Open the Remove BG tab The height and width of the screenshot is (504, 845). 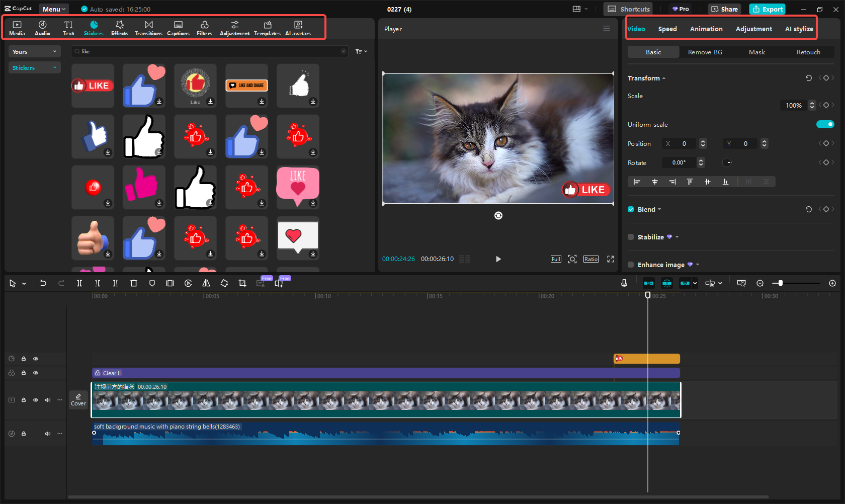(x=705, y=52)
